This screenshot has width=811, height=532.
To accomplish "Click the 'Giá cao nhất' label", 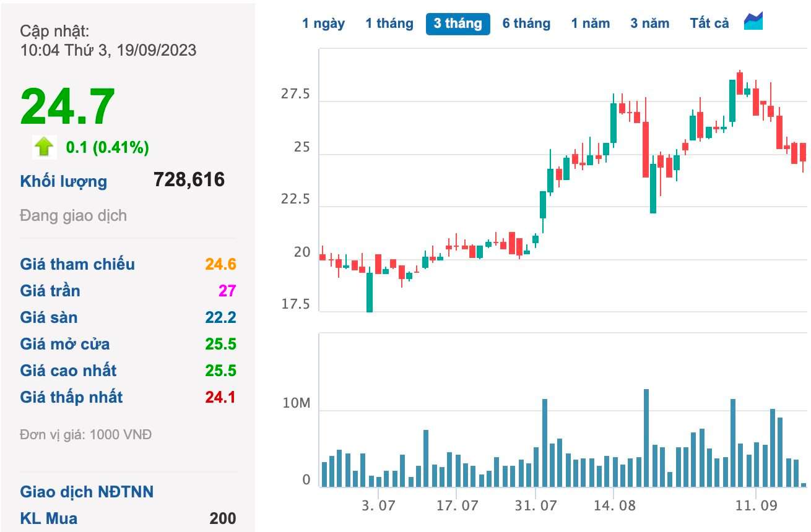I will [x=68, y=371].
